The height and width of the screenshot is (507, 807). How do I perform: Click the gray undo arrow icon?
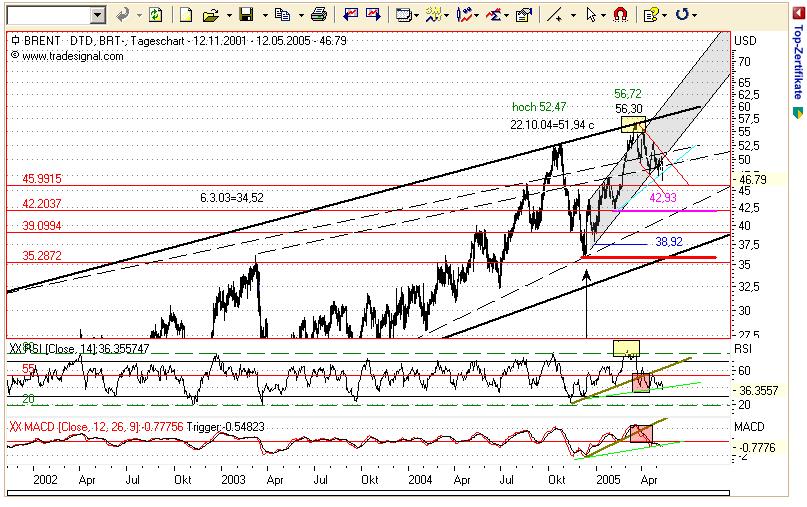click(x=122, y=15)
